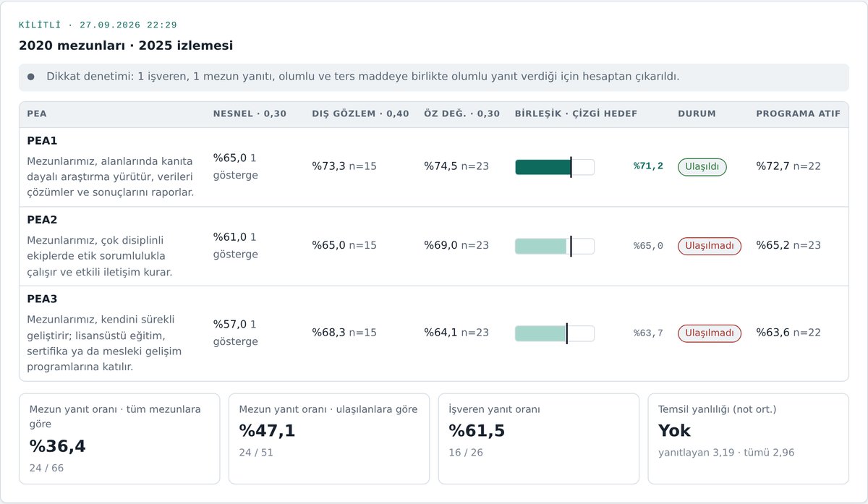Select the 'ÖZ DEĞ. · 0,30' column header

point(461,114)
